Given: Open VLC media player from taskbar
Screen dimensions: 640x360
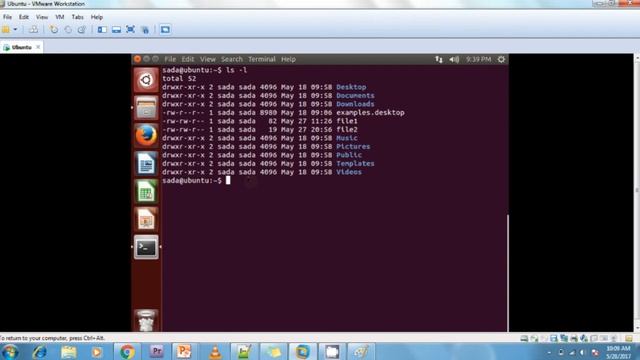Looking at the screenshot, I should click(x=215, y=352).
